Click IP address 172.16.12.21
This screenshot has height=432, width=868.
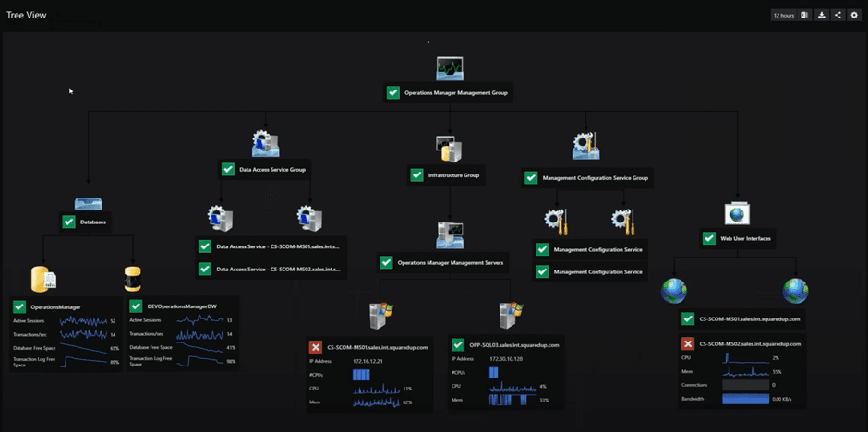pyautogui.click(x=368, y=361)
